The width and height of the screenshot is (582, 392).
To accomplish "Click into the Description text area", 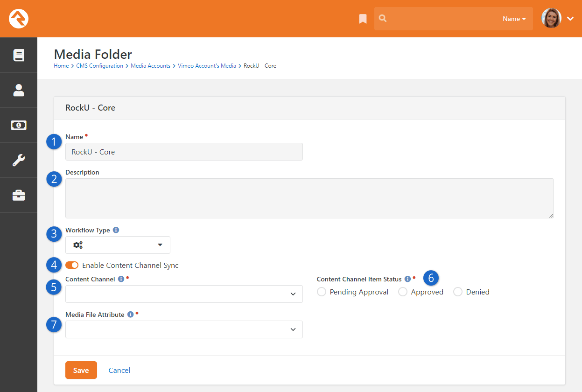I will (309, 198).
